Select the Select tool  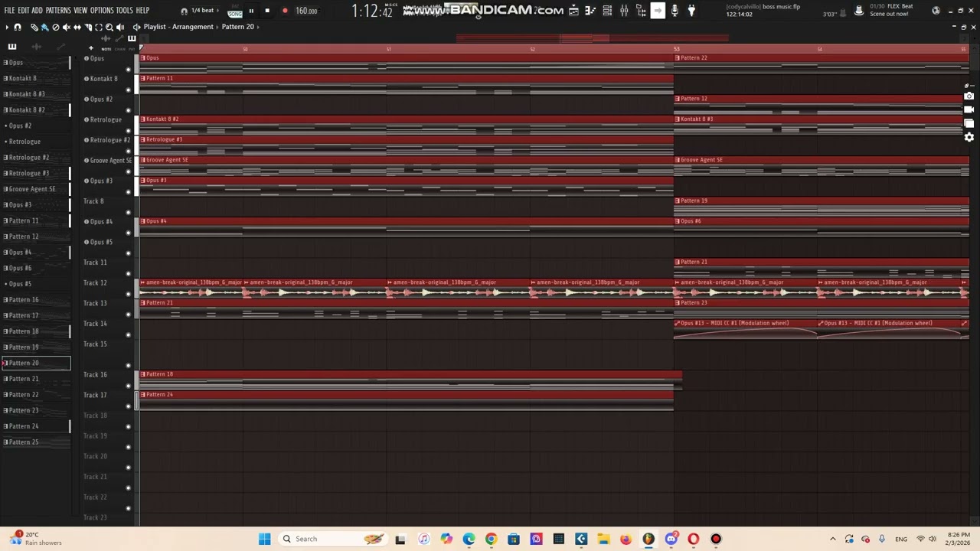click(98, 27)
